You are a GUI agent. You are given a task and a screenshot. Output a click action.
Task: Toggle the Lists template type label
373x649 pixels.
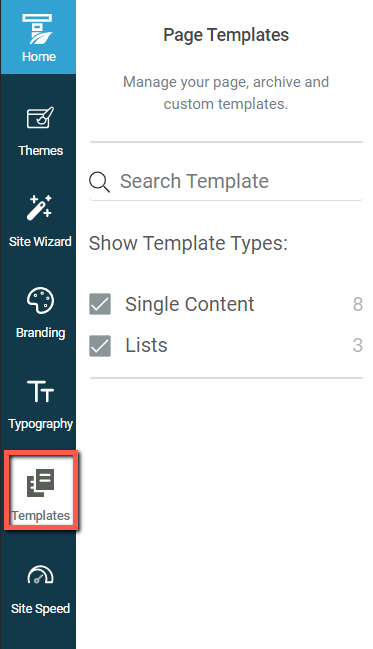click(147, 345)
